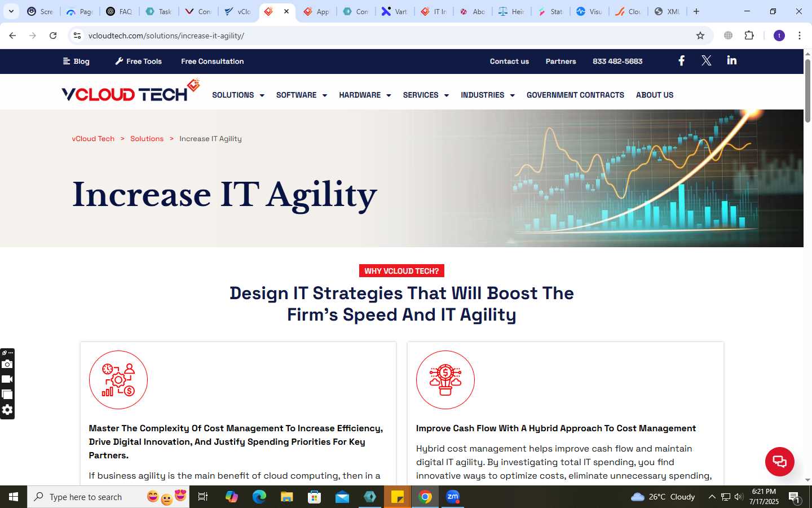Open vCloud Tech Facebook page icon
Viewport: 812px width, 508px height.
click(681, 60)
